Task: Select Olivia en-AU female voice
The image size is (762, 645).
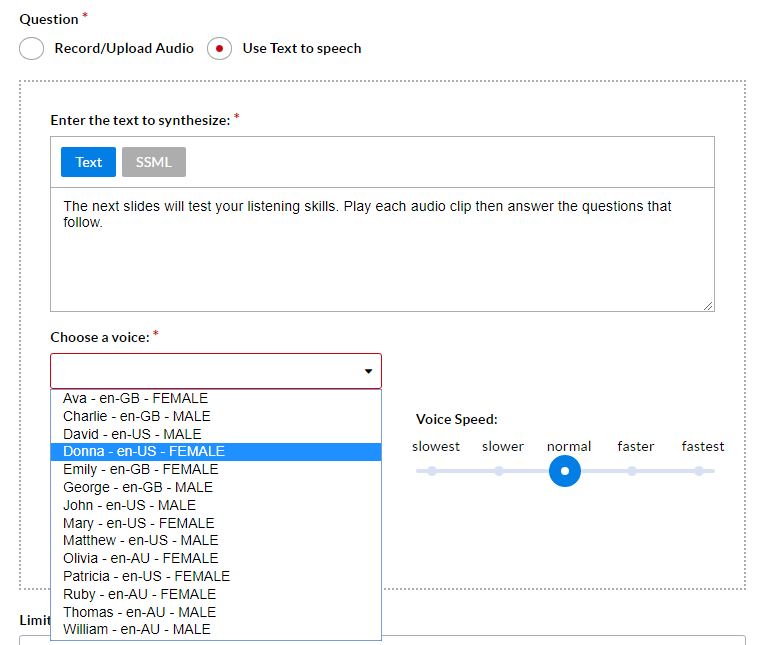Action: [x=140, y=558]
